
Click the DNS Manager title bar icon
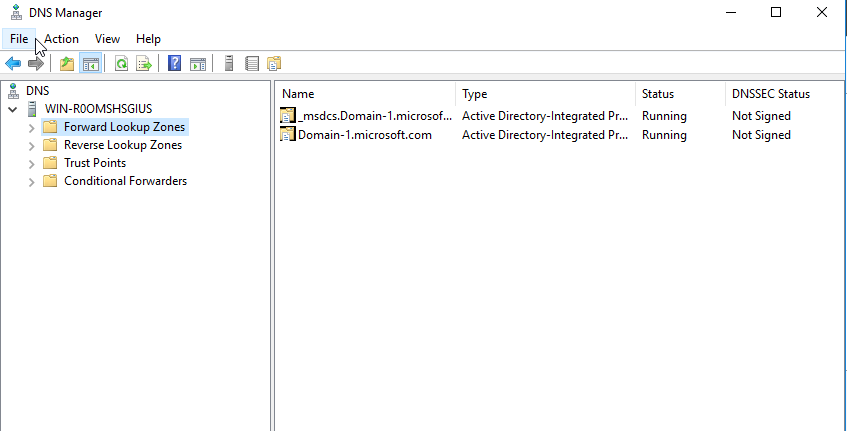coord(17,12)
